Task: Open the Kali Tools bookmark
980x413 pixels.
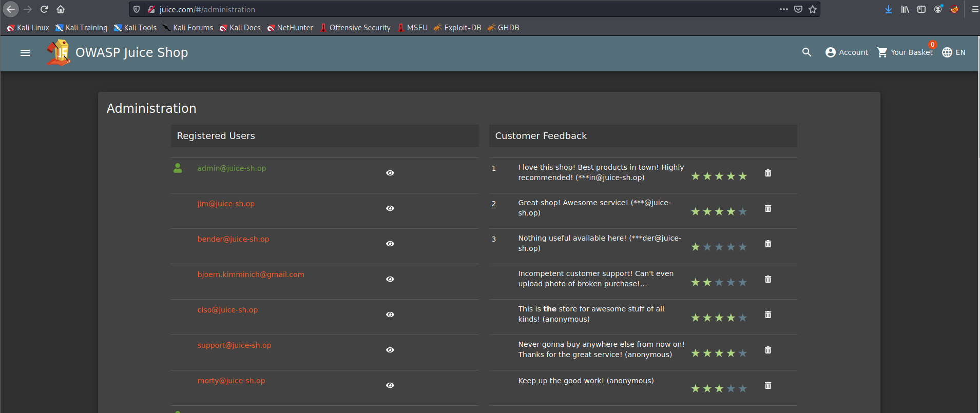Action: tap(135, 28)
